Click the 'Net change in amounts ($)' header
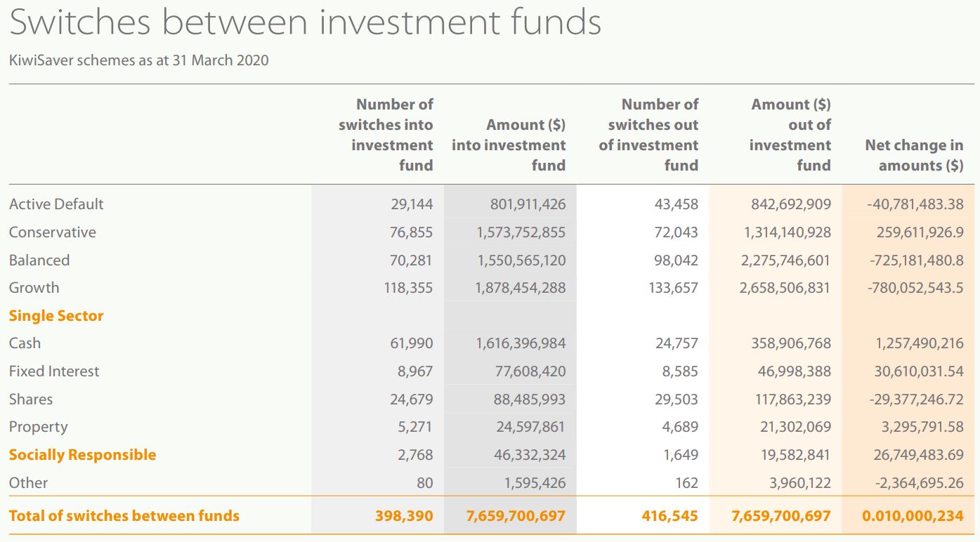The image size is (980, 542). coord(914,155)
